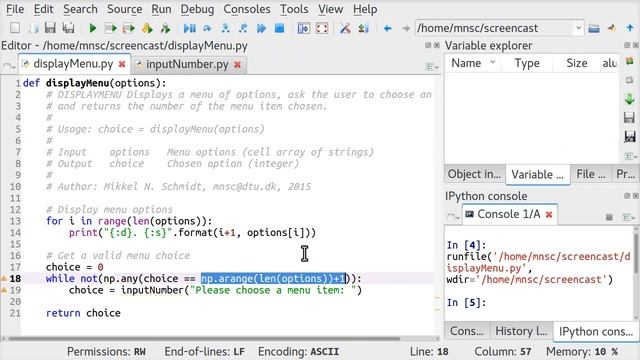The image size is (640, 360).
Task: Open the View menu
Action: click(330, 9)
